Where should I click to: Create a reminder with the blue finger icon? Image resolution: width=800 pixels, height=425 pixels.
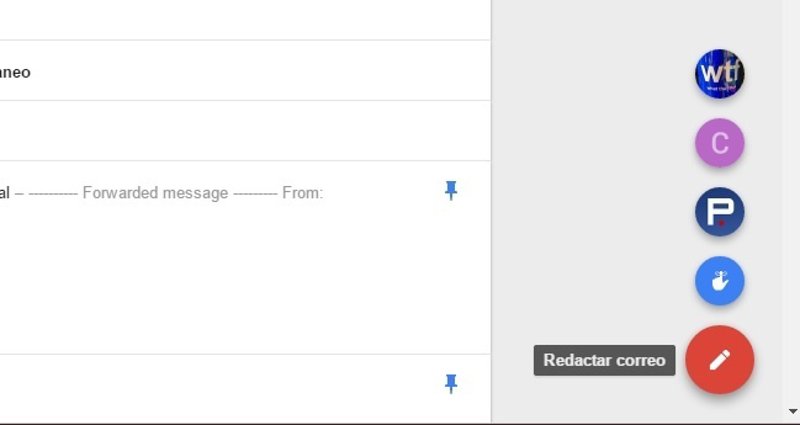click(719, 281)
